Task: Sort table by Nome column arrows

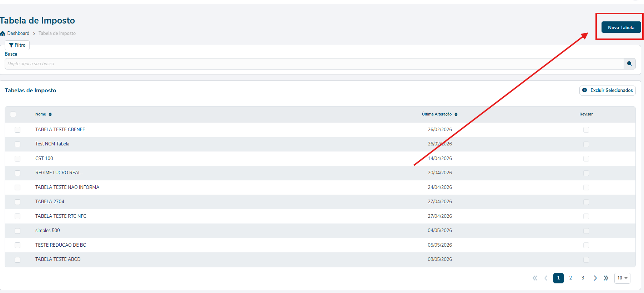Action: [x=50, y=114]
